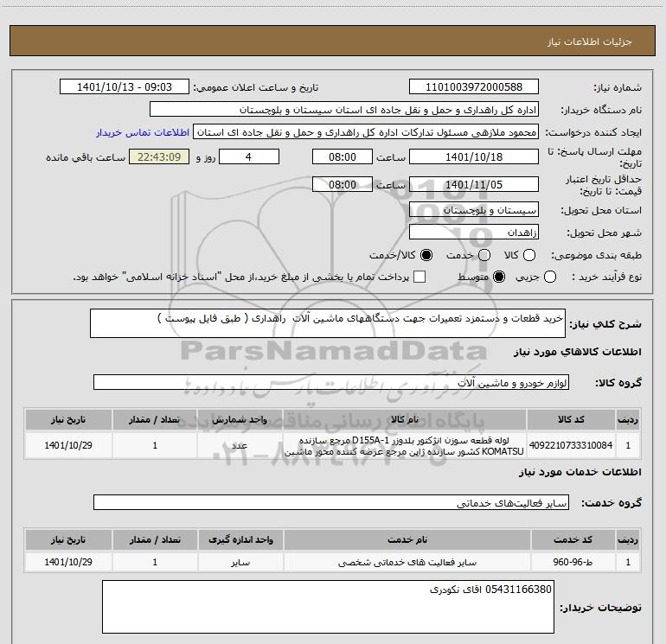
Task: Select the کالا/خدمت radio button
Action: 426,255
